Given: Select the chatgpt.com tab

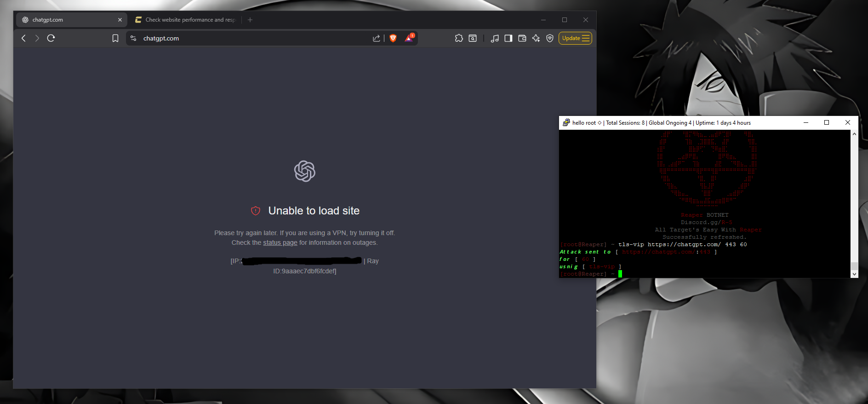Looking at the screenshot, I should point(69,20).
